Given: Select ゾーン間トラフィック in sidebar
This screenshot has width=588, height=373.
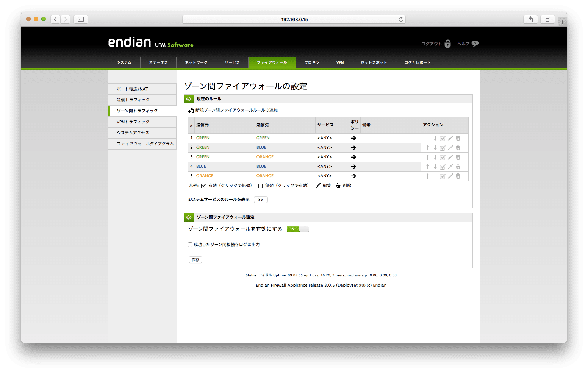Looking at the screenshot, I should (142, 111).
